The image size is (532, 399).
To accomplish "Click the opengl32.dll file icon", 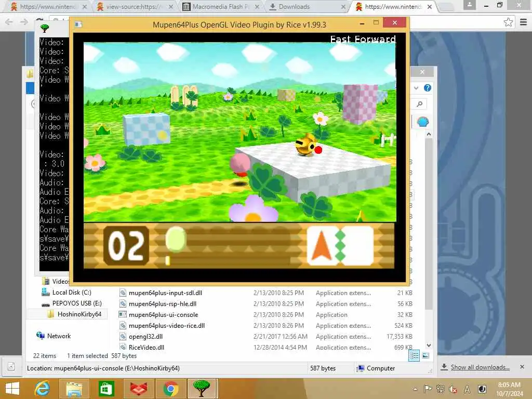I will point(123,337).
